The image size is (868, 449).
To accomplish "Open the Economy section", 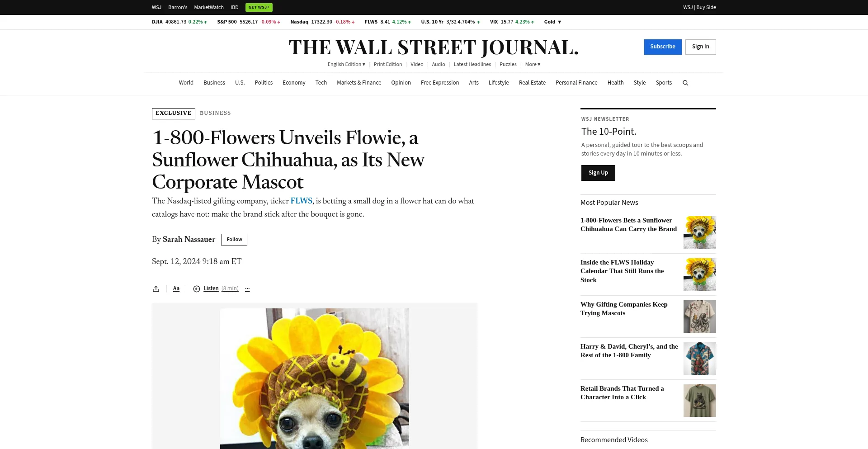I will click(x=294, y=83).
